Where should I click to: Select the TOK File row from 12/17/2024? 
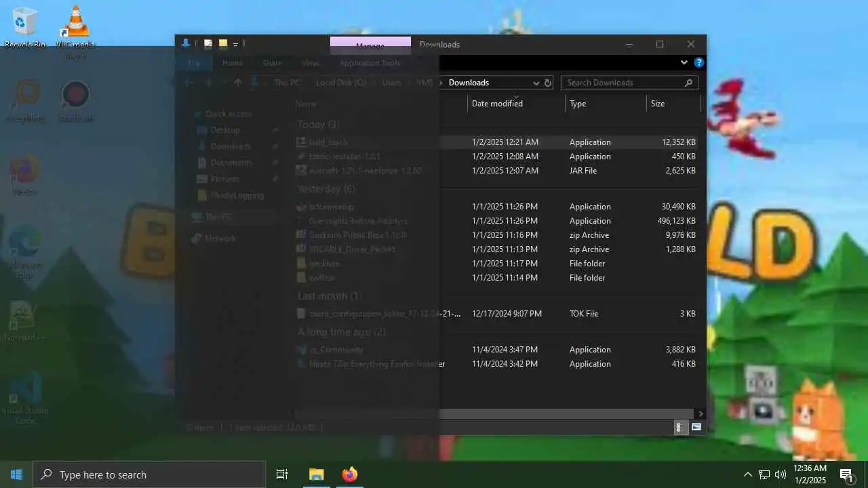496,314
